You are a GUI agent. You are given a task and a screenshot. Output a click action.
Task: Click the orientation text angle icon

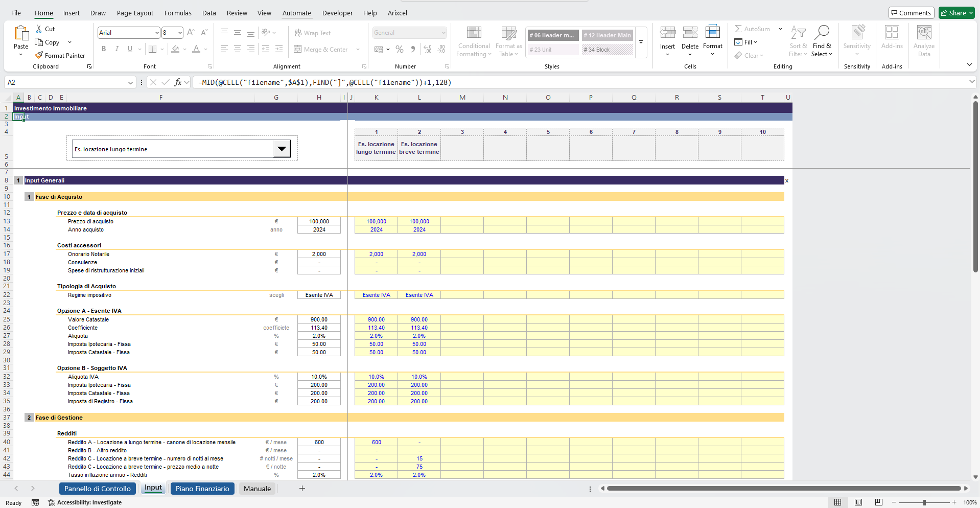pyautogui.click(x=265, y=33)
